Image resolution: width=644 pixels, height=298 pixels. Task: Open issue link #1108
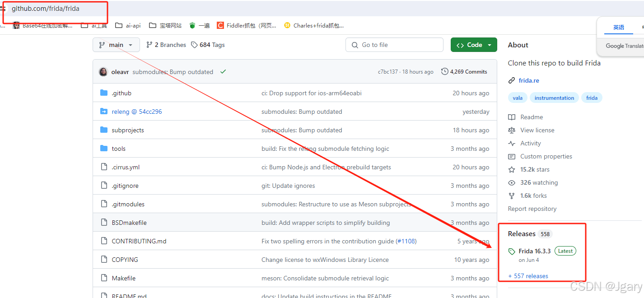(406, 241)
